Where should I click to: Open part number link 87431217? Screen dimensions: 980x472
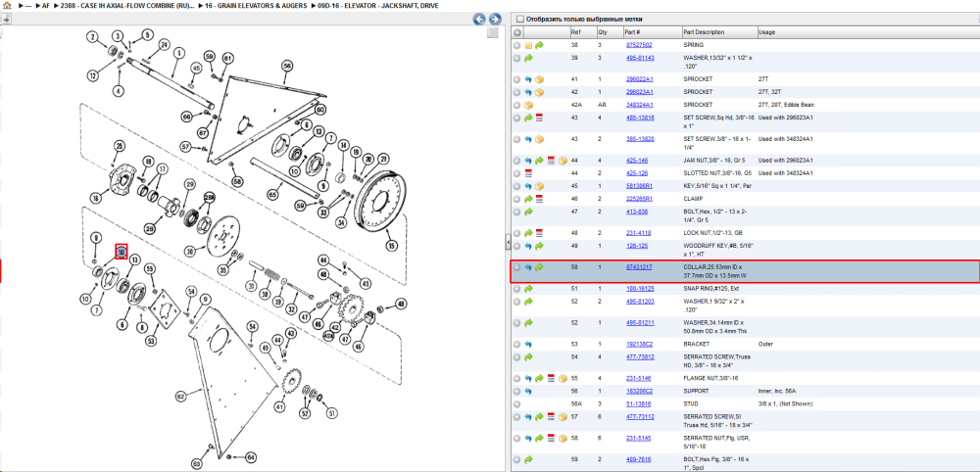pos(639,267)
